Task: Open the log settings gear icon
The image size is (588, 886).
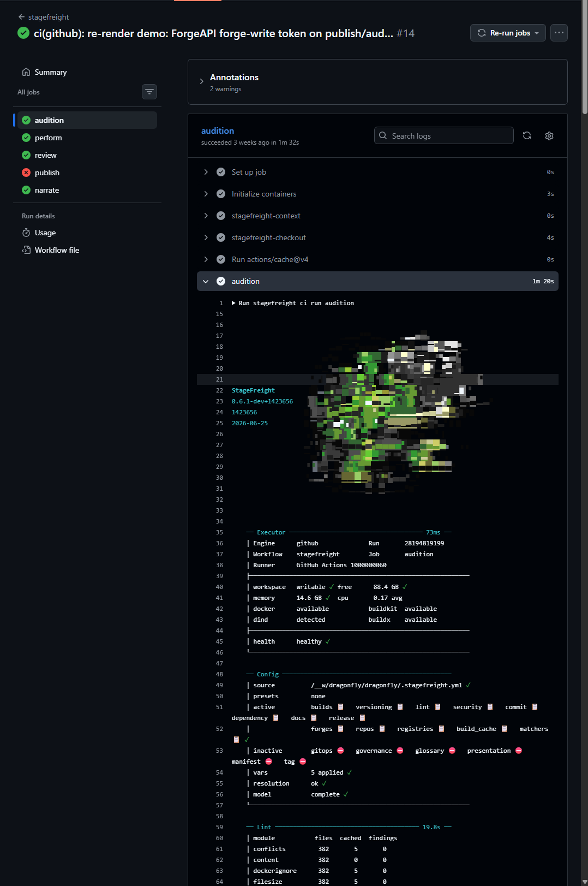Action: coord(549,135)
